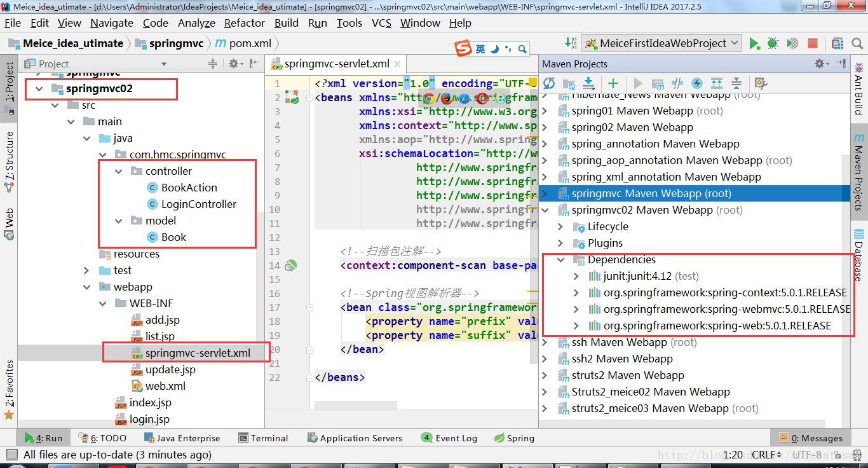Open the Database side tab
868x468 pixels.
coord(858,254)
